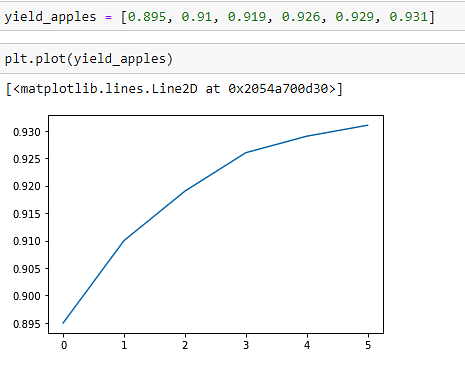The image size is (465, 372).
Task: Click the x-axis tick label 5
Action: (x=368, y=345)
